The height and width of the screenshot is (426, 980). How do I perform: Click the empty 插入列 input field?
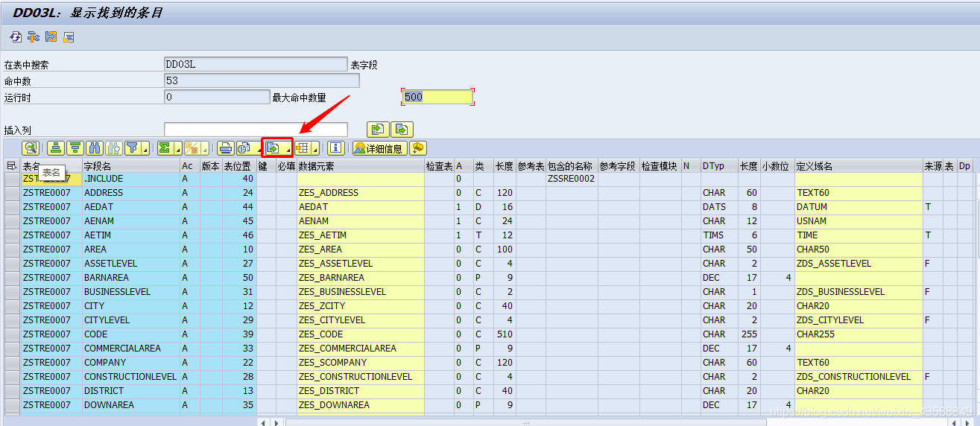pyautogui.click(x=256, y=130)
